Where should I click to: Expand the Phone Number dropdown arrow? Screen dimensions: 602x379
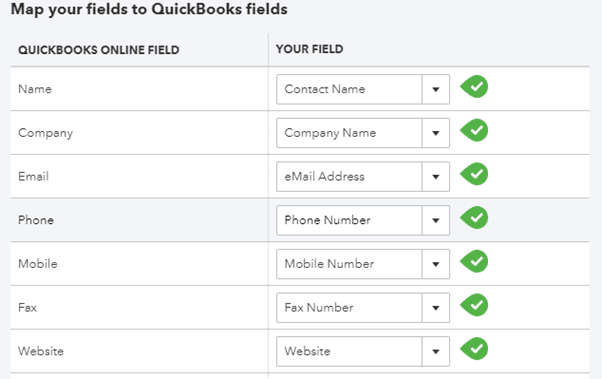[x=436, y=220]
